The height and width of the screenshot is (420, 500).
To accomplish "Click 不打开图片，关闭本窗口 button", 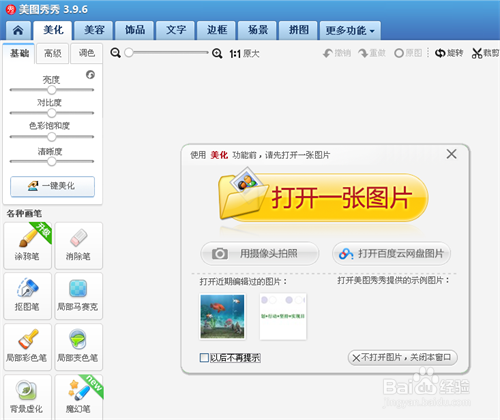I will tap(402, 358).
